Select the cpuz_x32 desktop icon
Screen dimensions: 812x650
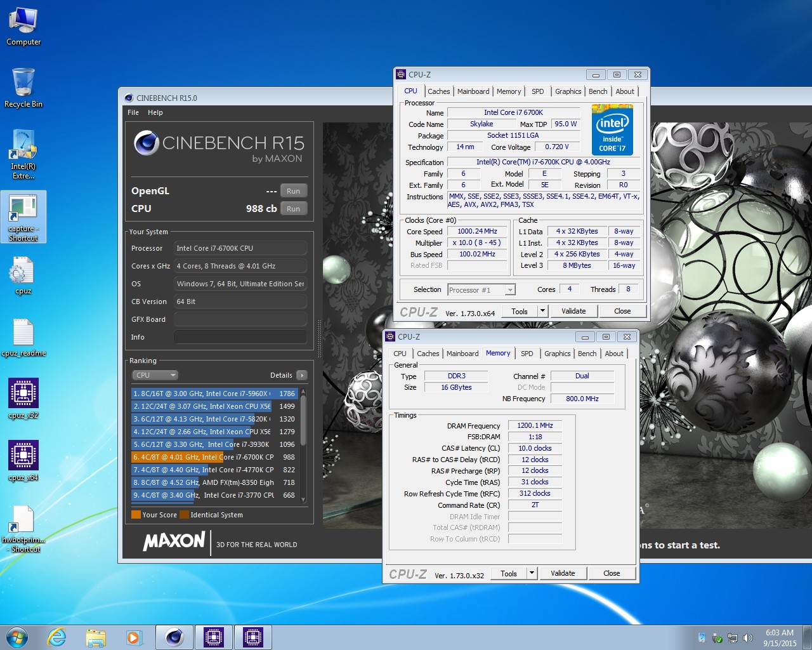tap(23, 399)
